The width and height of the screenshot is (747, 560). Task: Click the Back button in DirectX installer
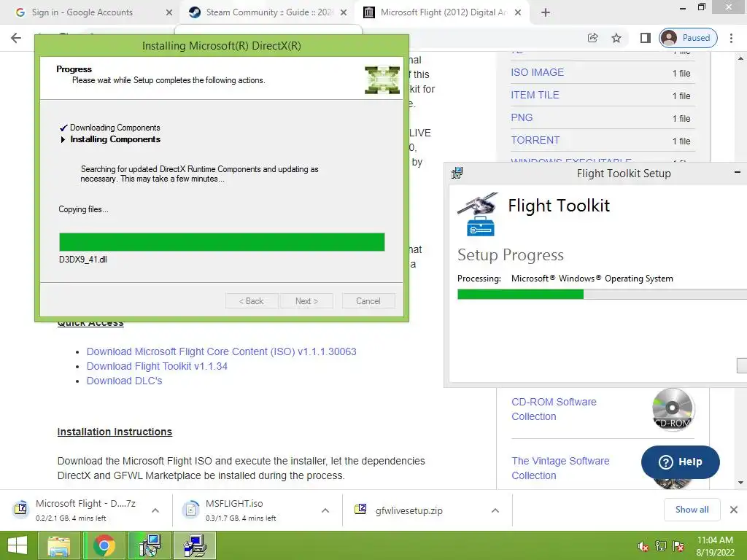(252, 301)
